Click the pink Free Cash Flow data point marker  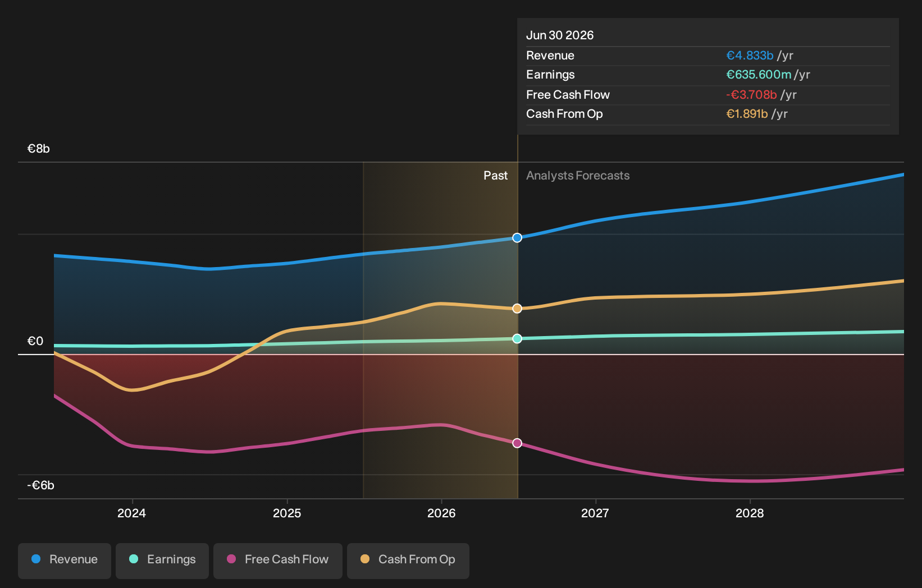pos(517,443)
